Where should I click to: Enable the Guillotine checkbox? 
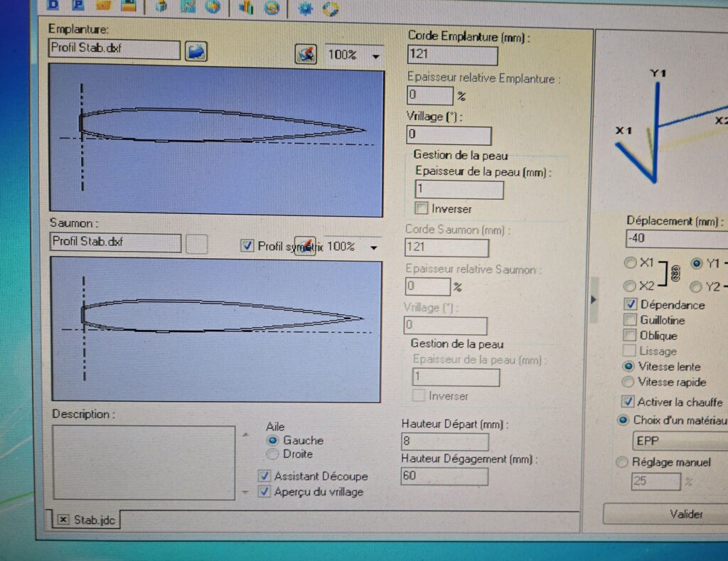coord(630,320)
